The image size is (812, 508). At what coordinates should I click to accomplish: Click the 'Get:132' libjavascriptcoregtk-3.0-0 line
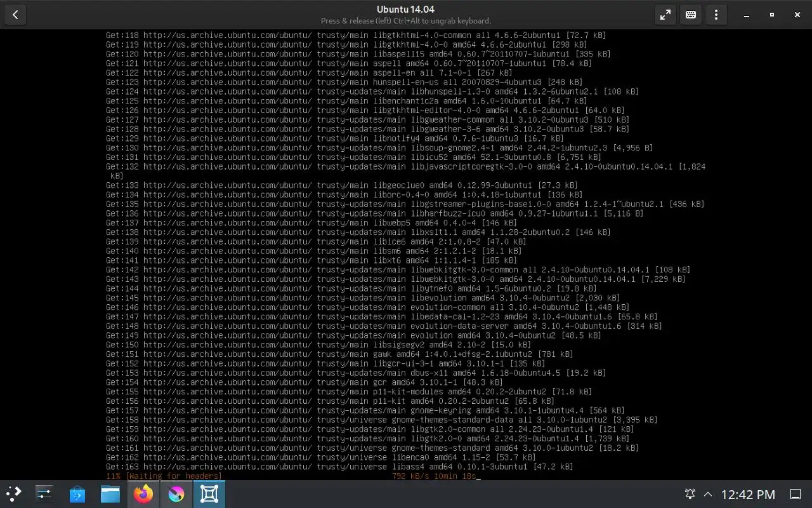tap(406, 171)
